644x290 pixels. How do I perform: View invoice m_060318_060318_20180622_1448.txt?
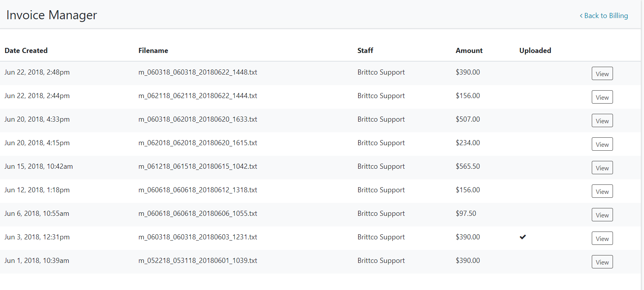click(x=602, y=74)
